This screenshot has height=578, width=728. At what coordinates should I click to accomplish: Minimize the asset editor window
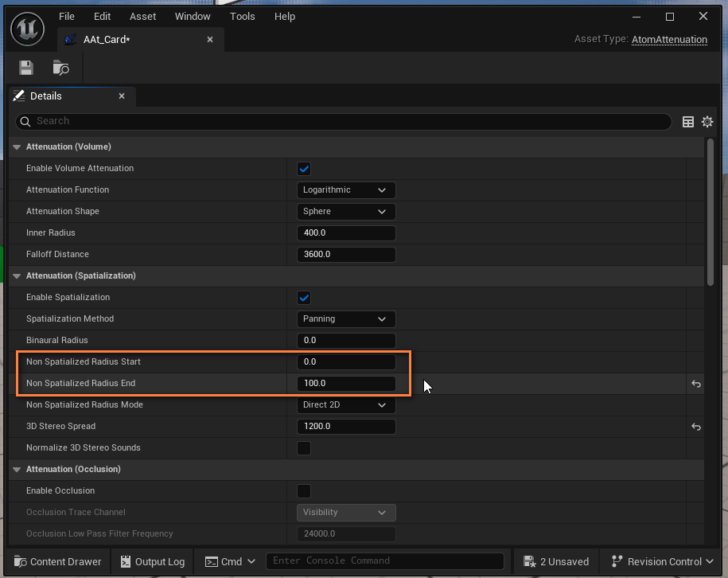pyautogui.click(x=637, y=17)
